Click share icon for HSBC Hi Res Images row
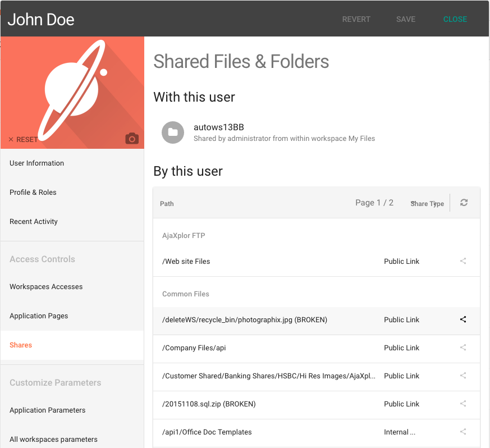This screenshot has width=490, height=448. click(463, 376)
